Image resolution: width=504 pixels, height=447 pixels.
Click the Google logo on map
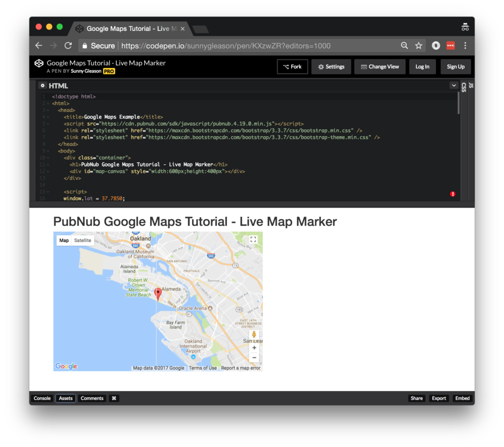66,366
